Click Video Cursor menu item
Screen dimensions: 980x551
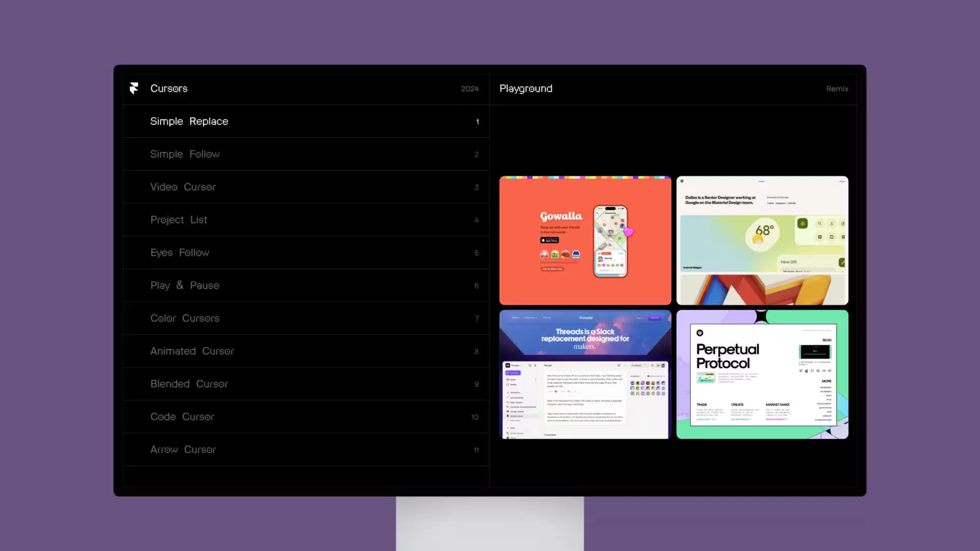click(x=182, y=187)
